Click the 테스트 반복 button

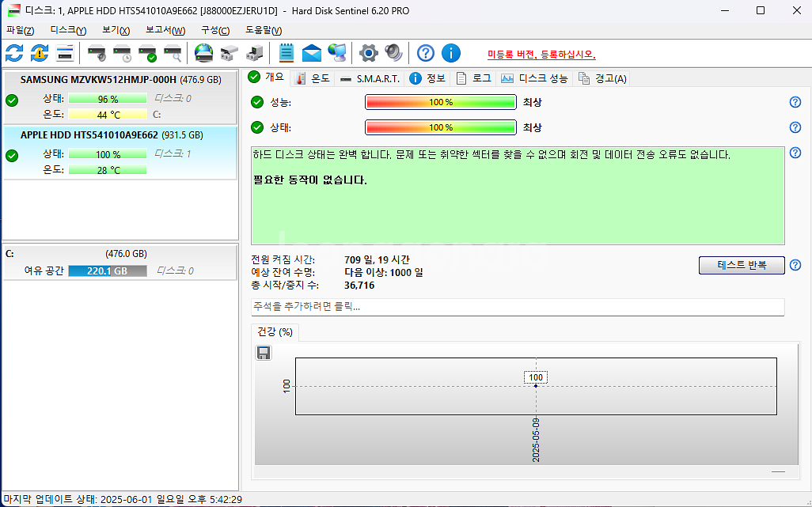tap(742, 266)
